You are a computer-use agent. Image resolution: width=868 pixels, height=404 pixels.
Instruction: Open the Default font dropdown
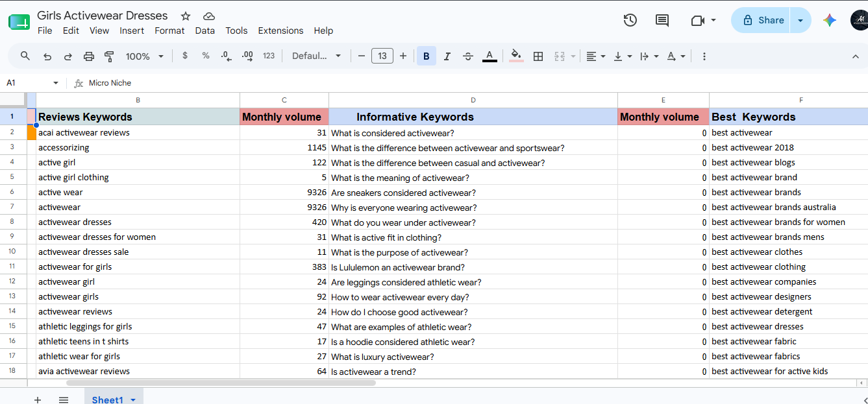pos(317,56)
